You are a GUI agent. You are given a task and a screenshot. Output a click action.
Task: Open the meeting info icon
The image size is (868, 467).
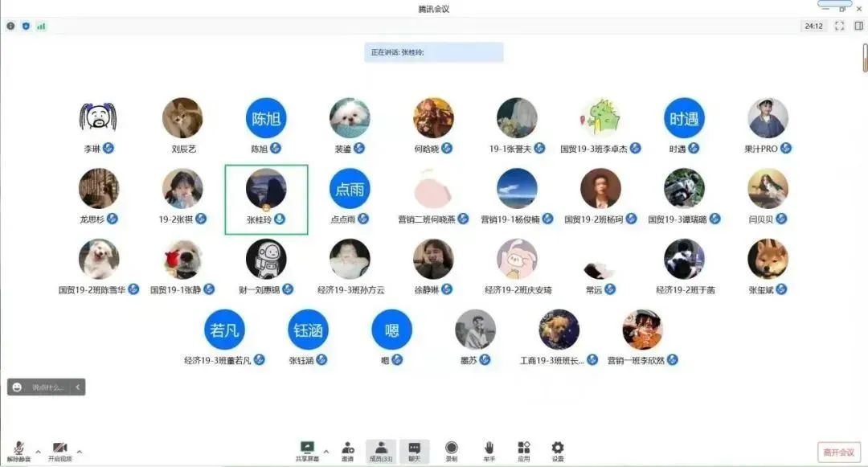(10, 26)
